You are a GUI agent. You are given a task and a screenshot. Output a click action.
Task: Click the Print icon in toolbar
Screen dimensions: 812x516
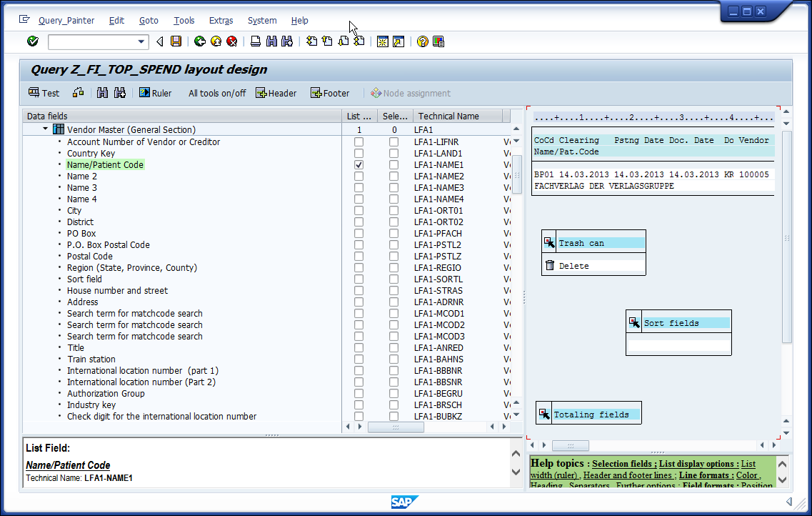click(x=255, y=41)
